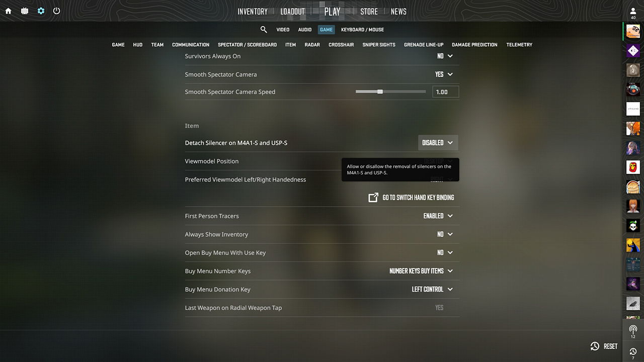
Task: Change Open Buy Menu With Use Key setting
Action: click(x=445, y=252)
